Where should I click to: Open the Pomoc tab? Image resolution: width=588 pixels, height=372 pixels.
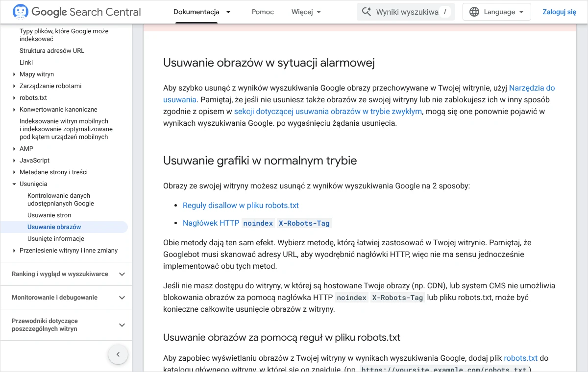pos(263,12)
